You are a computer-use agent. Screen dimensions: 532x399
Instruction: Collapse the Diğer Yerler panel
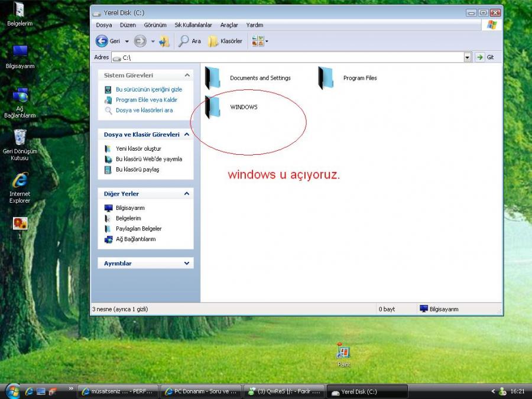[187, 194]
